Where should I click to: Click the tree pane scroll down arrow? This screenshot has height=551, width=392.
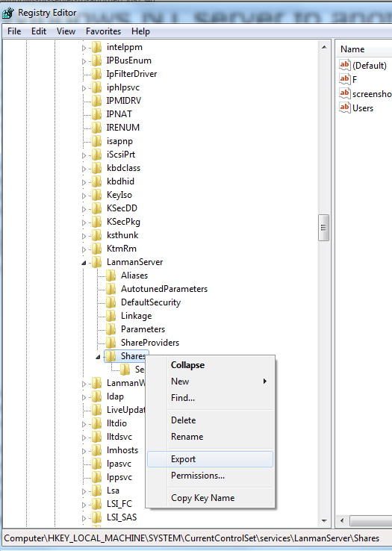pos(324,521)
